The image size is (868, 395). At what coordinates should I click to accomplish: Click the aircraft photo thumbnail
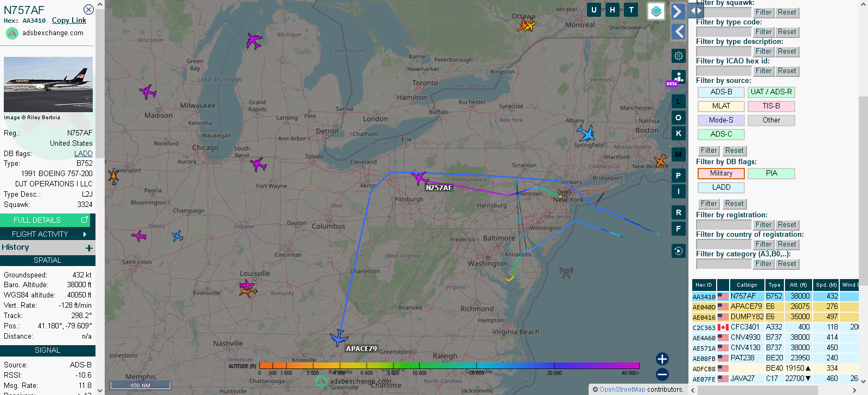(48, 85)
